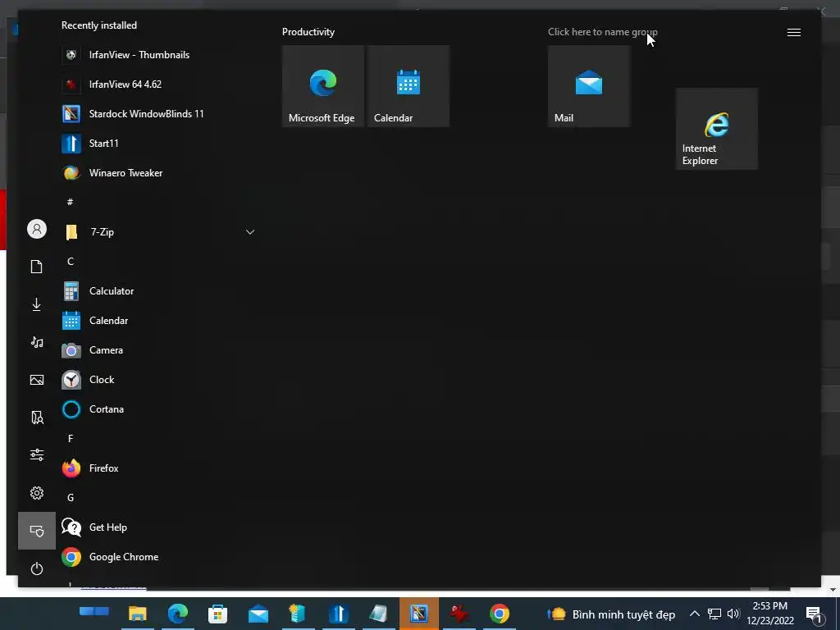Screen dimensions: 840x630
Task: Open IrfanView from the taskbar
Action: pos(459,614)
